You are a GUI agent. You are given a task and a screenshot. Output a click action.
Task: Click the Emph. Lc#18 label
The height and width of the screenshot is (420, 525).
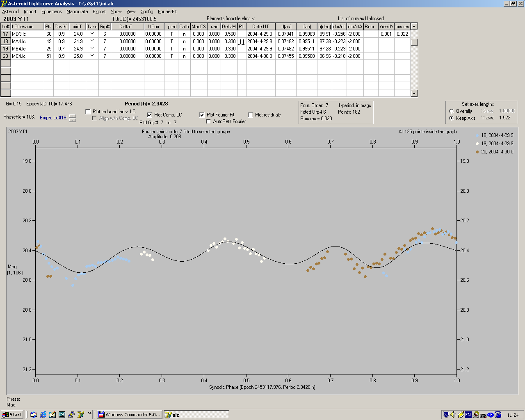53,118
